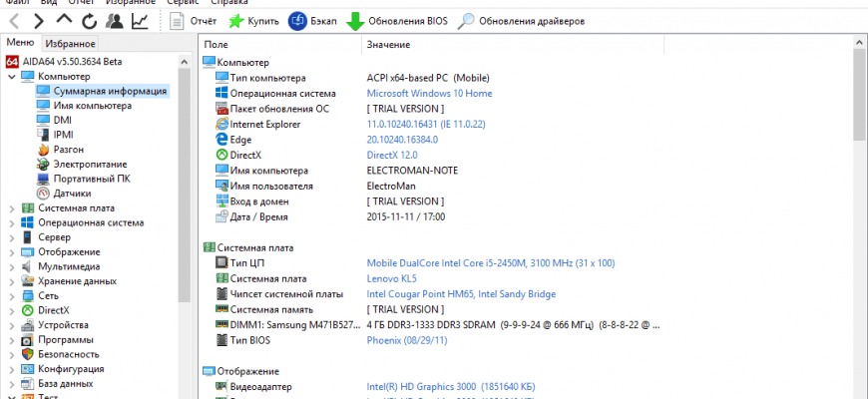The height and width of the screenshot is (399, 868).
Task: Open the Отчет menu
Action: 81,2
